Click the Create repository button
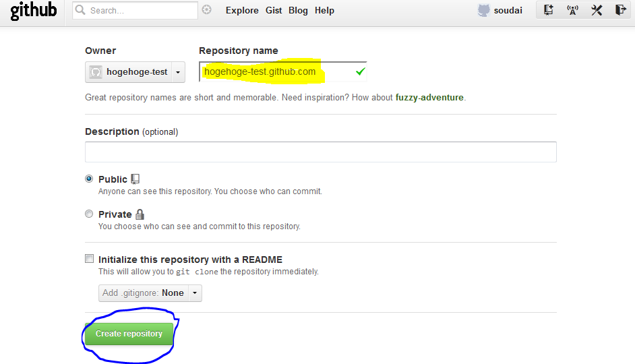635x364 pixels. pos(129,334)
